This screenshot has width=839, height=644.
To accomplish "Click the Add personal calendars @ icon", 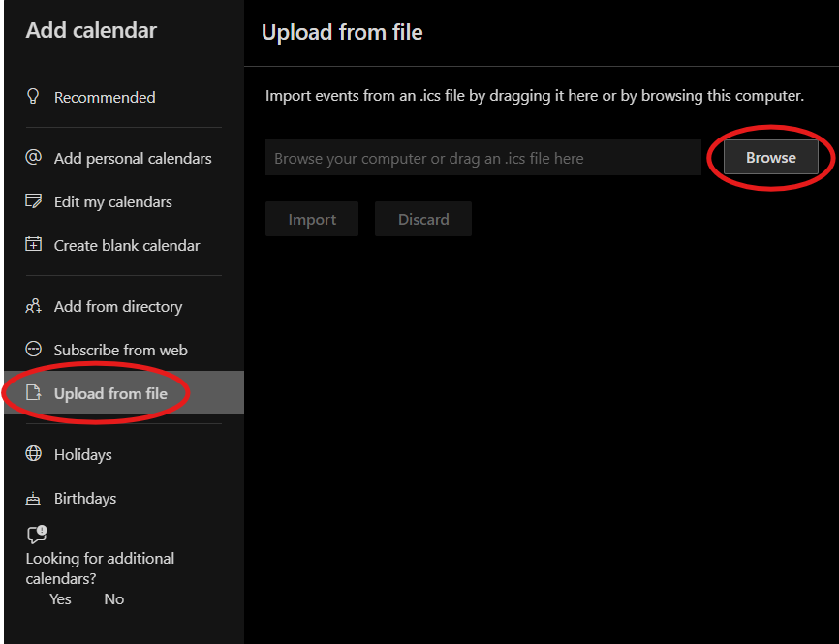I will (34, 157).
